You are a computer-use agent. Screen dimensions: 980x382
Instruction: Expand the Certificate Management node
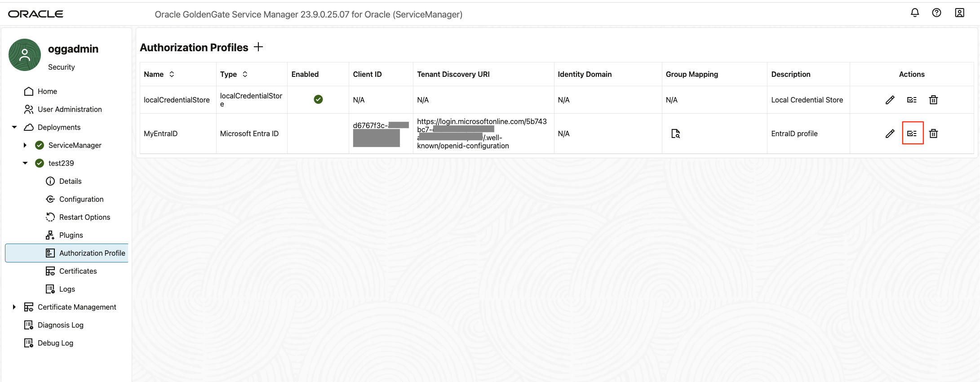point(14,307)
